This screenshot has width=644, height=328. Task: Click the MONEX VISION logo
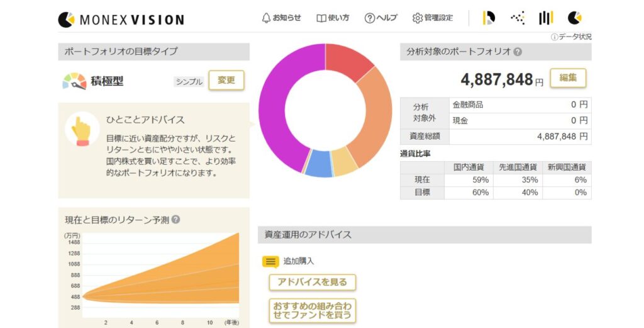pos(121,20)
